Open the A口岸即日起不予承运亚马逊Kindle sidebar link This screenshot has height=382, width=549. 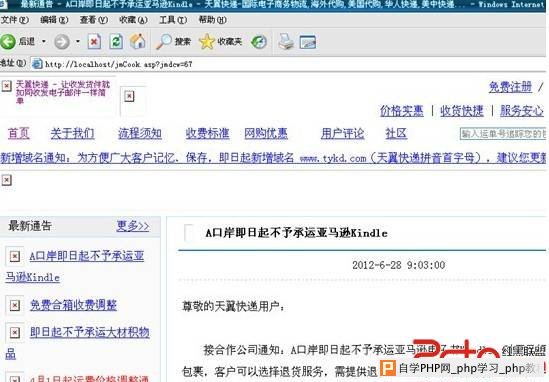(x=74, y=267)
